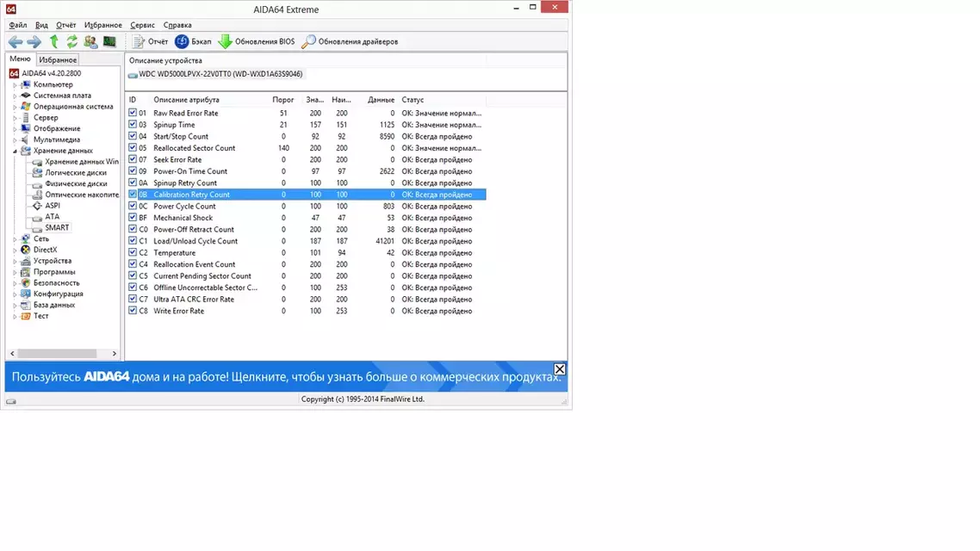Select the Отображение tree node

click(57, 128)
